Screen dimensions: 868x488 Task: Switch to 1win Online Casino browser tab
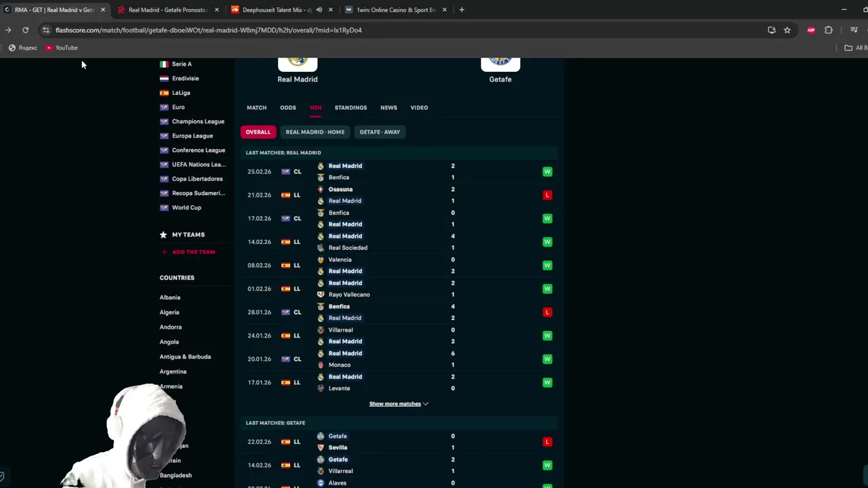point(396,10)
